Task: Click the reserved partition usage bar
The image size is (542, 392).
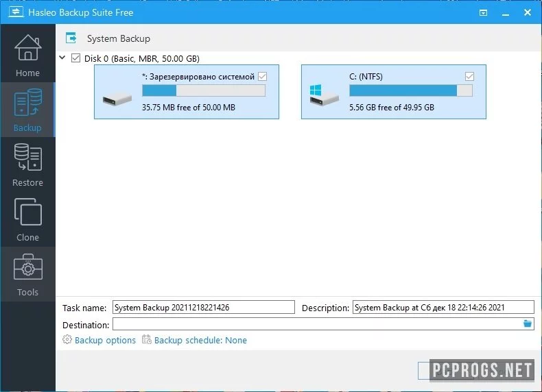Action: tap(204, 90)
